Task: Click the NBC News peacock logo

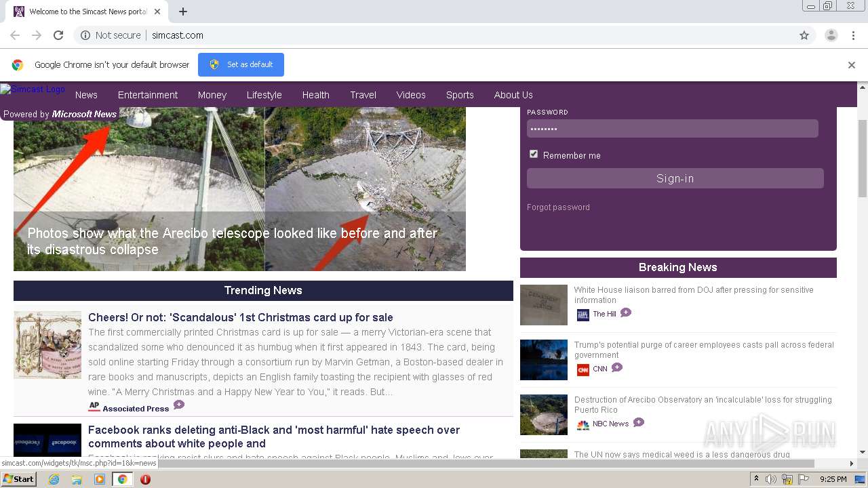Action: [x=583, y=424]
